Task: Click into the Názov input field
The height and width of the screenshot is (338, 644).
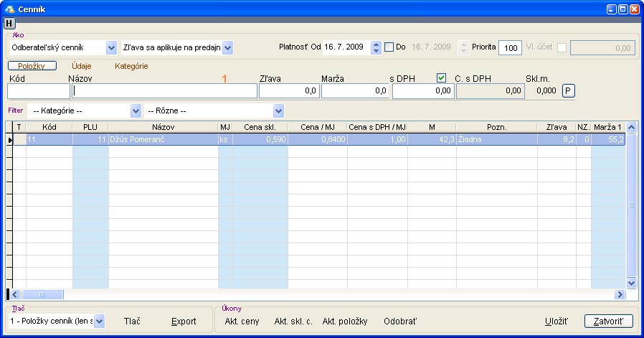Action: (x=164, y=91)
